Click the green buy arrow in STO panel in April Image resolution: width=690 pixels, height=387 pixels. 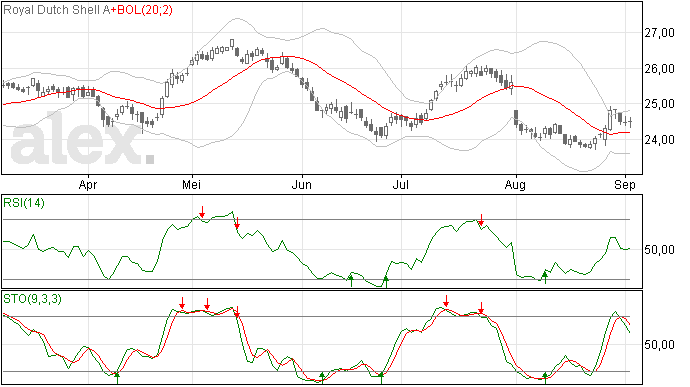[x=117, y=378]
